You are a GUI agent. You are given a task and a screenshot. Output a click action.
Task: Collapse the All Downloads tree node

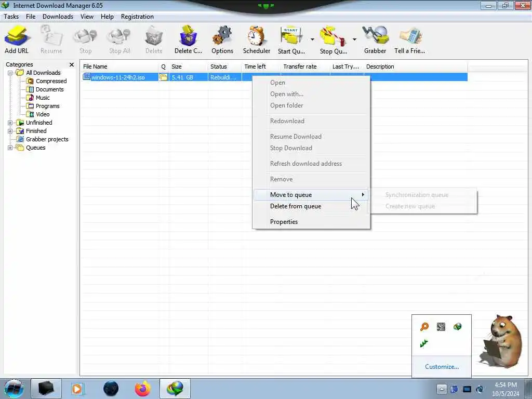(10, 73)
